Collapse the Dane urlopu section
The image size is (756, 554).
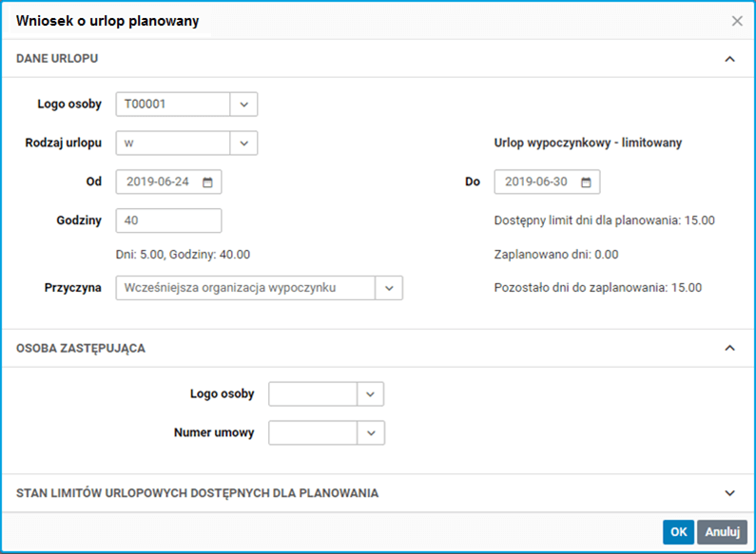coord(729,59)
